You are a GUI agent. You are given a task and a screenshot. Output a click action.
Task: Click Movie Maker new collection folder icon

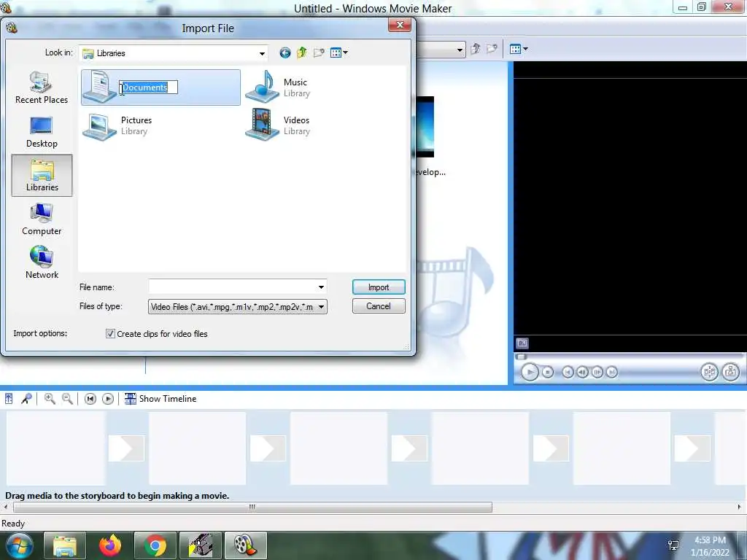492,49
